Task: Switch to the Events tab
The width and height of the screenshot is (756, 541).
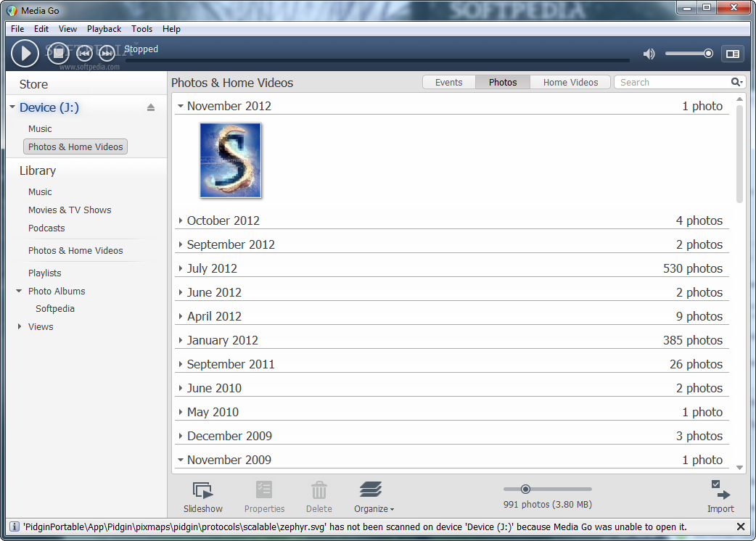Action: click(449, 83)
